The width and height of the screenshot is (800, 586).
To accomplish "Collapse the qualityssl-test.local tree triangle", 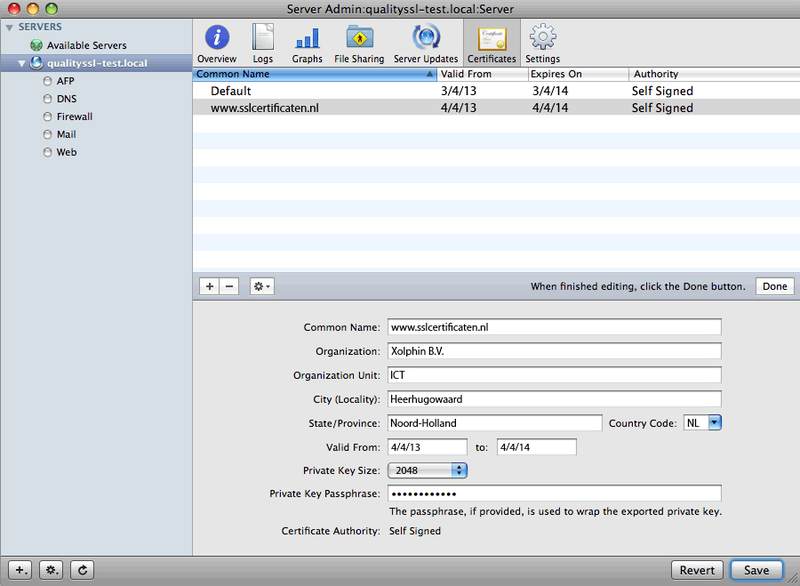I will click(21, 64).
